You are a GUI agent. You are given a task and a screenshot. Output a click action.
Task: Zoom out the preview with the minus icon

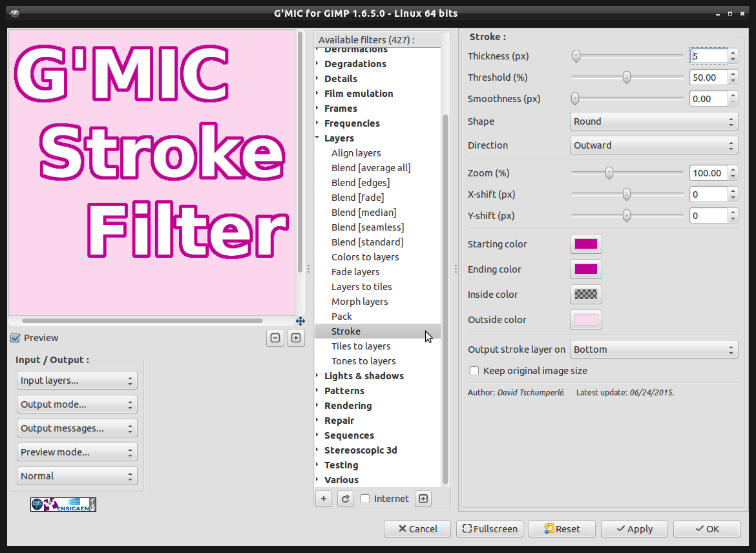(x=275, y=338)
